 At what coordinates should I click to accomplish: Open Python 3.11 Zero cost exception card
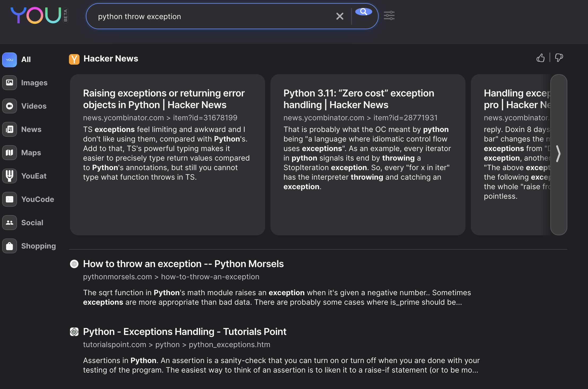point(358,99)
